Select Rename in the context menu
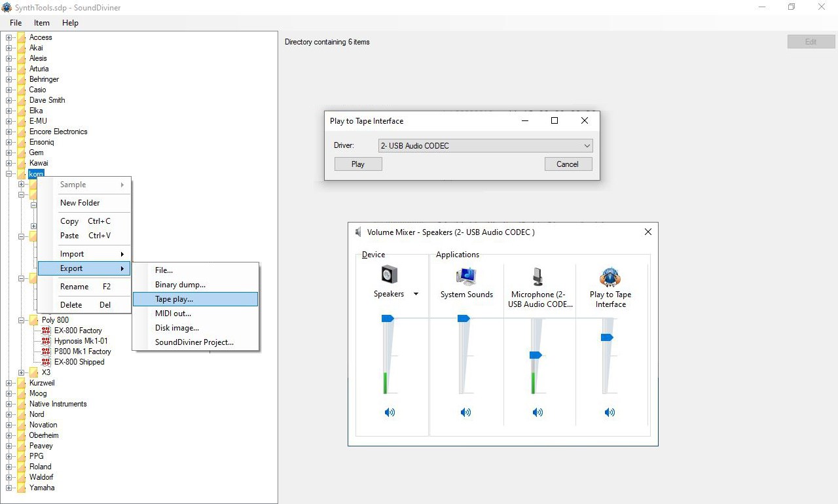 (x=84, y=287)
